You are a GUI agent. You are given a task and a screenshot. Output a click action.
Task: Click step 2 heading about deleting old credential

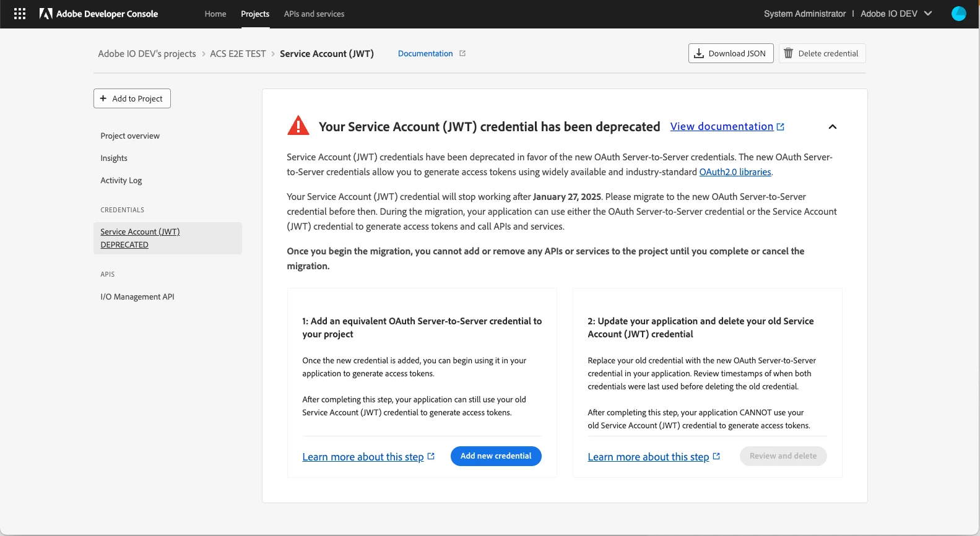click(701, 327)
